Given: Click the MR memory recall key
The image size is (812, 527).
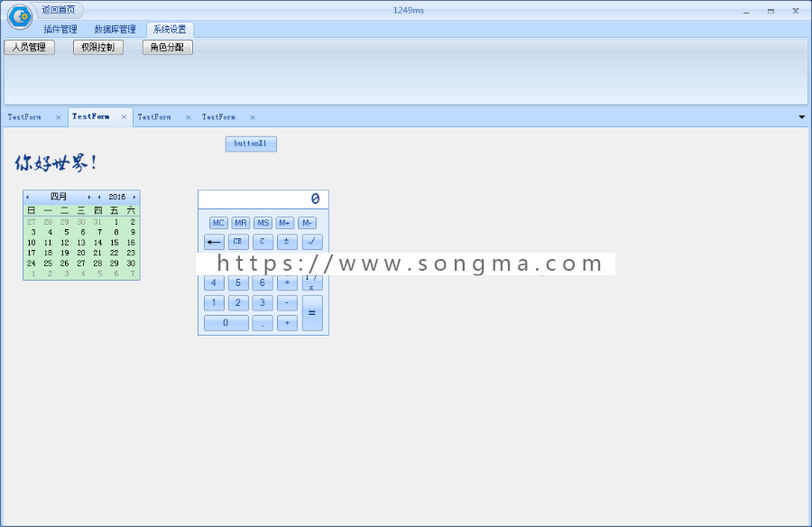Looking at the screenshot, I should (241, 223).
